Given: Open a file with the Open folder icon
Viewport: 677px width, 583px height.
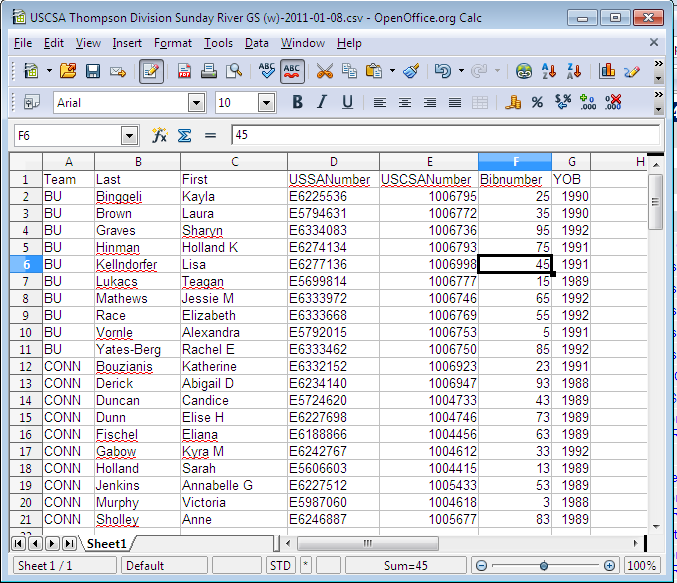Looking at the screenshot, I should 68,71.
